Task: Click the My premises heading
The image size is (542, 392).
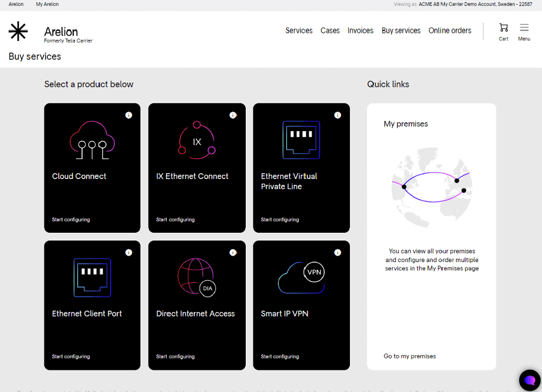Action: (406, 124)
